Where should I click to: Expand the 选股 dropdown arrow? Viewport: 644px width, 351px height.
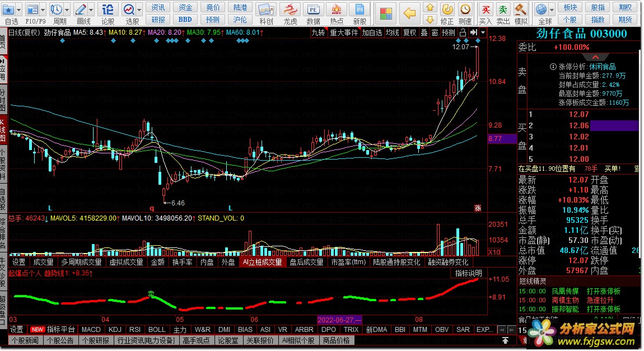tap(139, 10)
